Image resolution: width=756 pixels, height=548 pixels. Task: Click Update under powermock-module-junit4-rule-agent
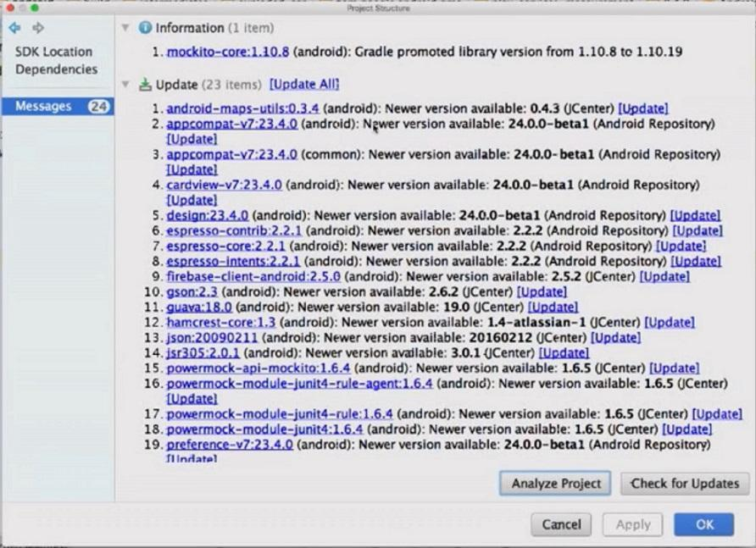click(x=192, y=399)
